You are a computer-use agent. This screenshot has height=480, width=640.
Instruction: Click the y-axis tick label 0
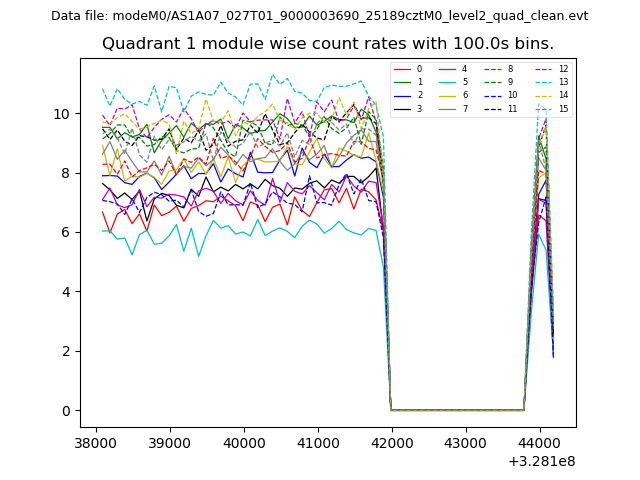(66, 411)
